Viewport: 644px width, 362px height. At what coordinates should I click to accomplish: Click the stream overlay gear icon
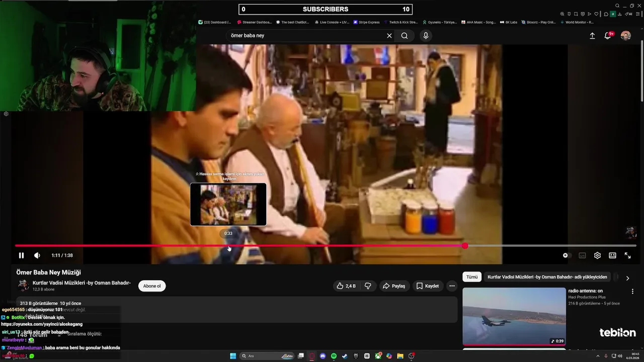[x=6, y=114]
